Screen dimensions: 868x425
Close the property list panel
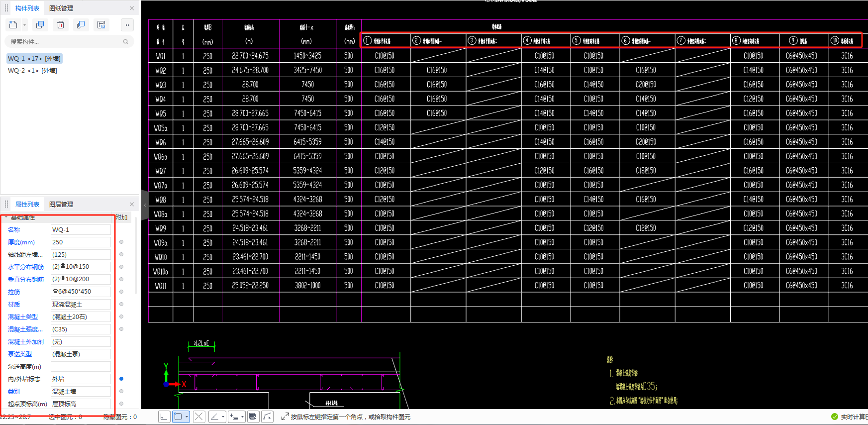point(132,204)
